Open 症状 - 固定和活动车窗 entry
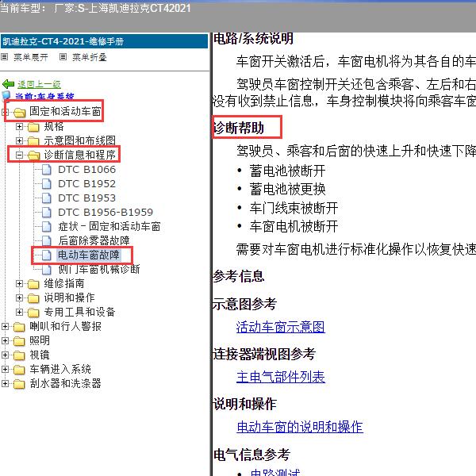This screenshot has width=476, height=476. click(109, 226)
